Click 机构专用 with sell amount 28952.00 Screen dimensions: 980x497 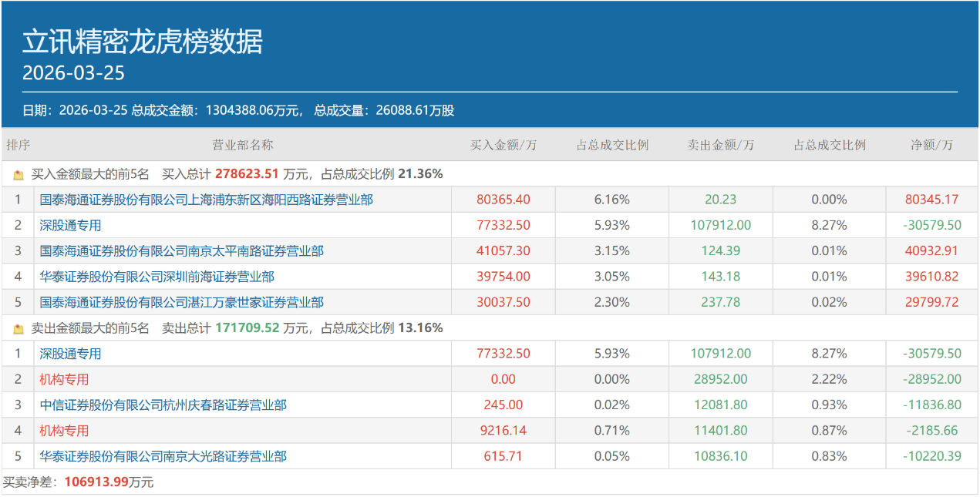coord(64,379)
